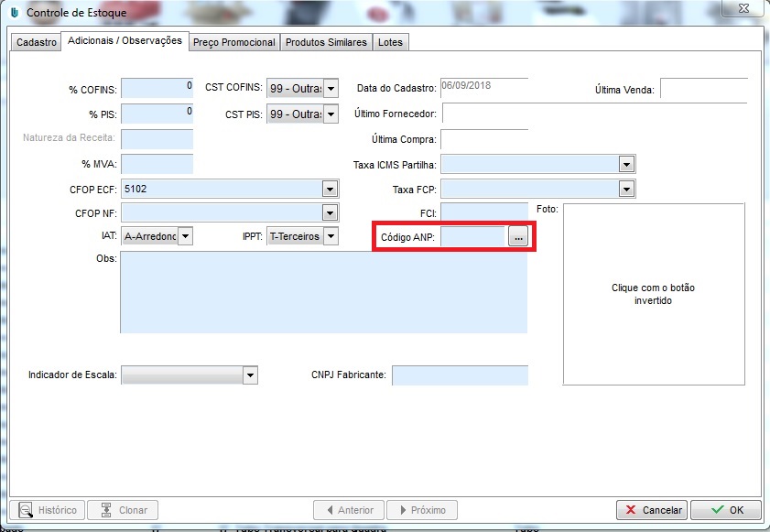This screenshot has height=532, width=770.
Task: Go to previous record with Anterior
Action: (348, 510)
